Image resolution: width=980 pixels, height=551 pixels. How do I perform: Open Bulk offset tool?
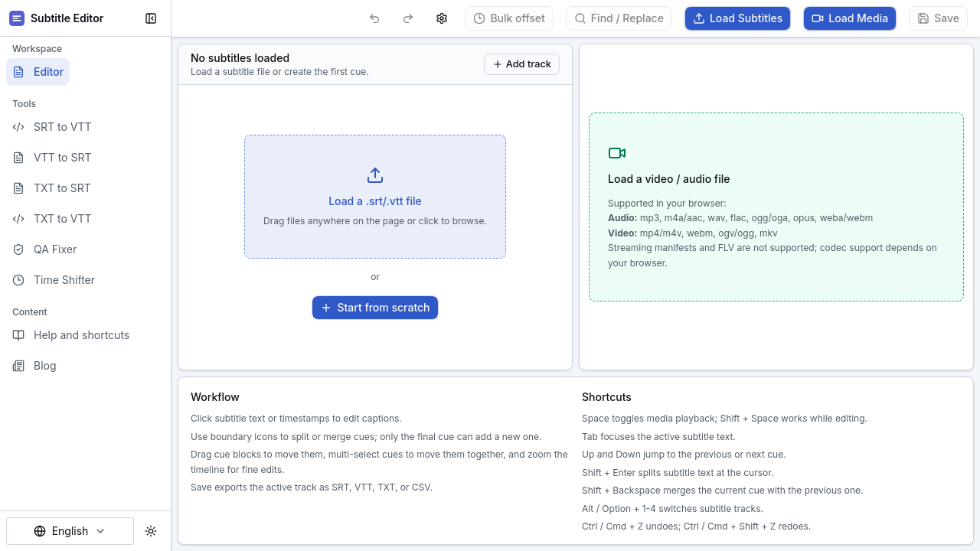tap(509, 18)
